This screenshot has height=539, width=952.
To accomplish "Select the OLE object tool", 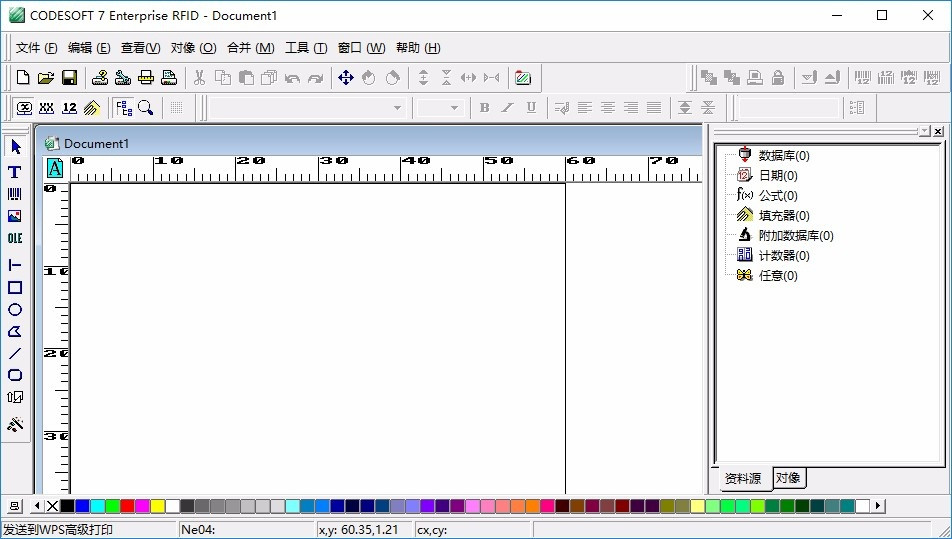I will click(x=15, y=238).
